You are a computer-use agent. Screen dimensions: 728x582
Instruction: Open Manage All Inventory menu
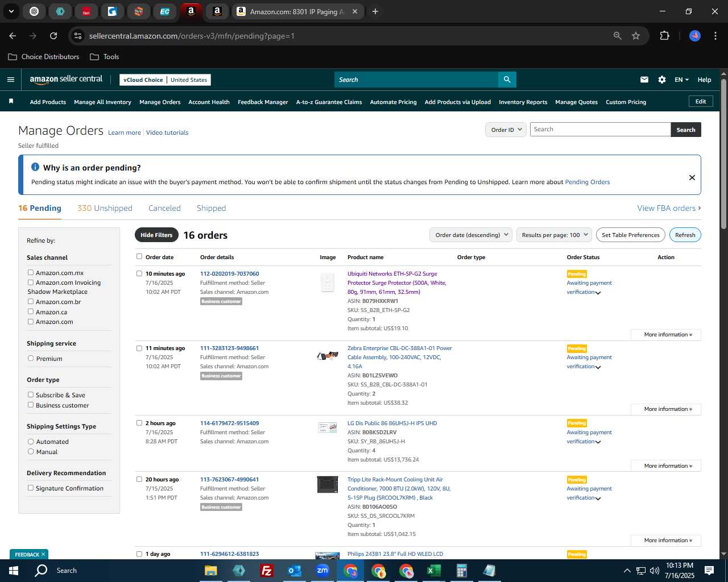click(102, 102)
